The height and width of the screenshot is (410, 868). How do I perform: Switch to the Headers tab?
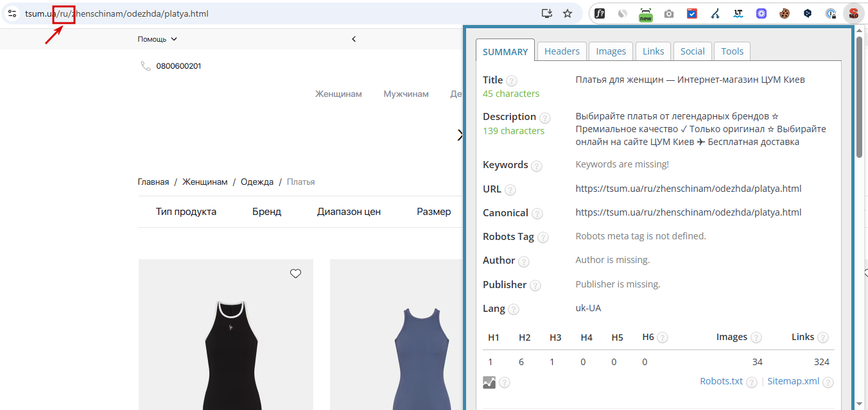562,51
